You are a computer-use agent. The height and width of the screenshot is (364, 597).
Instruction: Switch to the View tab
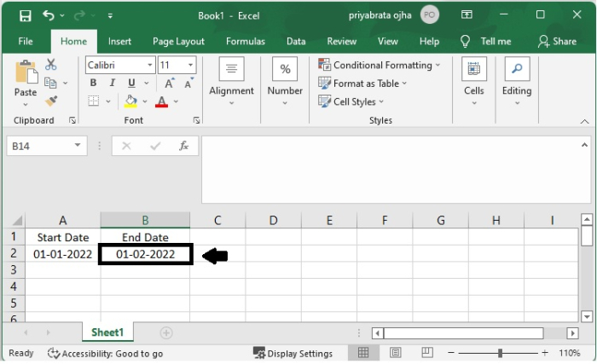[x=387, y=41]
